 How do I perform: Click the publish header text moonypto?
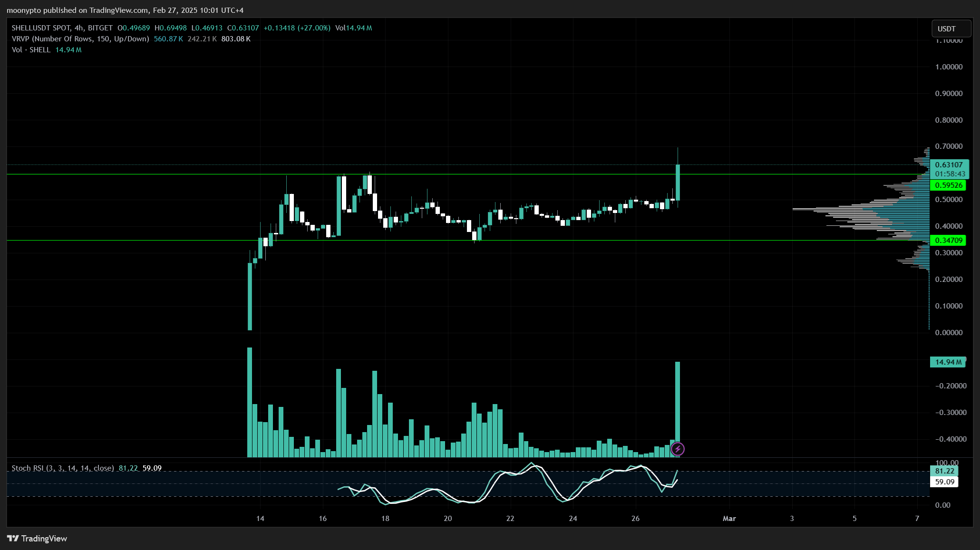coord(24,10)
